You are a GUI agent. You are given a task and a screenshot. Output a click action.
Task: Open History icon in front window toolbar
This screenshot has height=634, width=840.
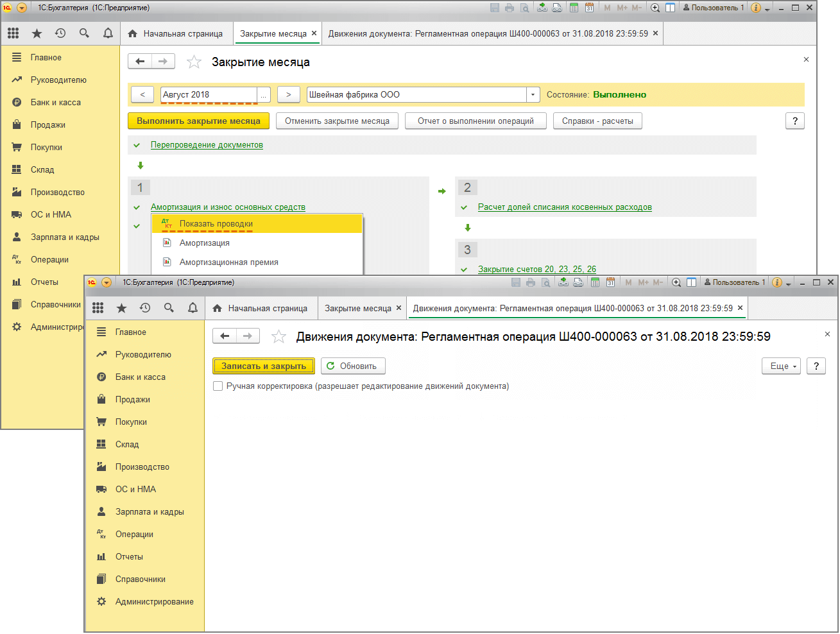point(145,308)
